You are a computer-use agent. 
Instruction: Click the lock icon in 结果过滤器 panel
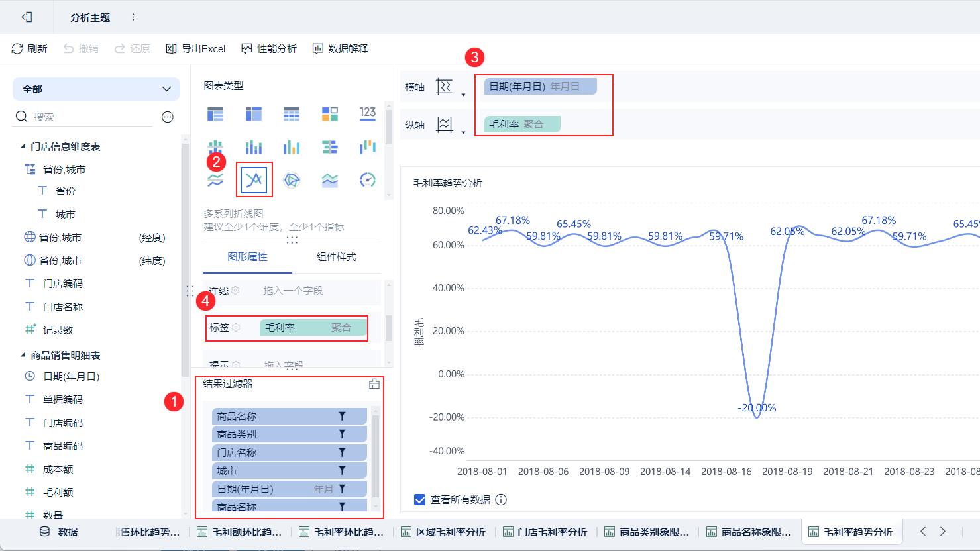(375, 383)
